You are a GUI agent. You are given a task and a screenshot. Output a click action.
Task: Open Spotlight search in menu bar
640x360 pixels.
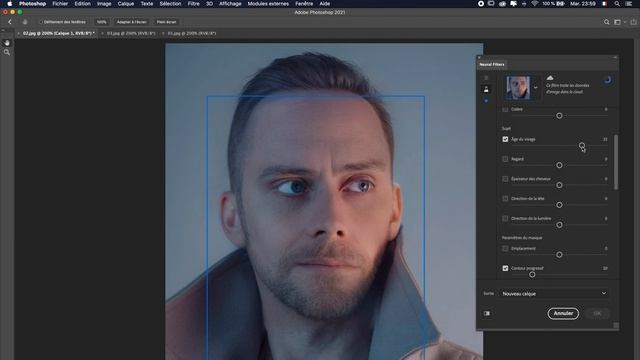pos(617,4)
